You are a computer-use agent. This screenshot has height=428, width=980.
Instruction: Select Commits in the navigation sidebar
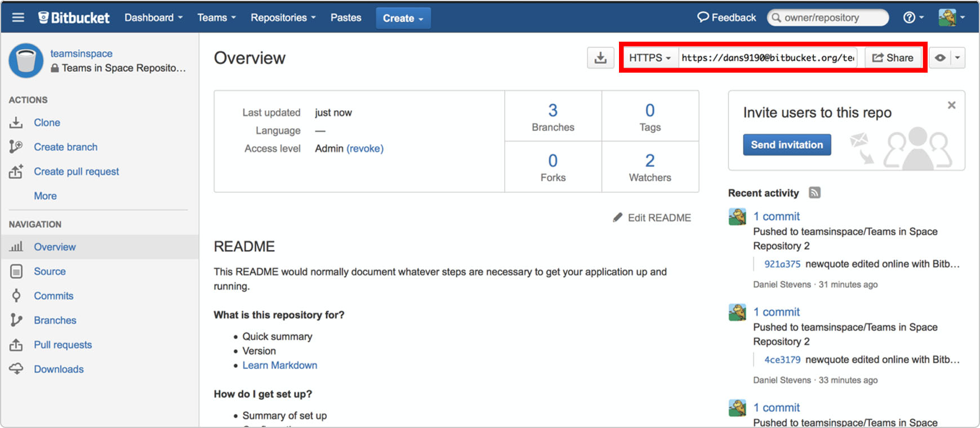(54, 296)
